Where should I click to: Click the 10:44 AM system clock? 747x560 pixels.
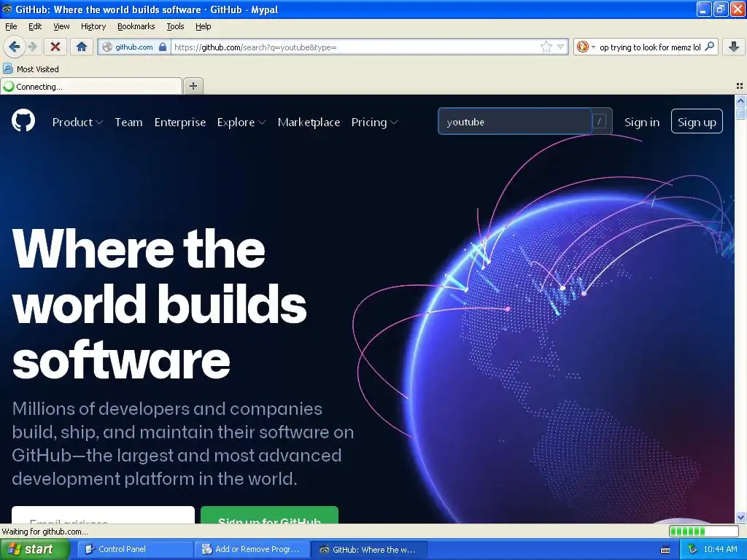click(x=720, y=550)
